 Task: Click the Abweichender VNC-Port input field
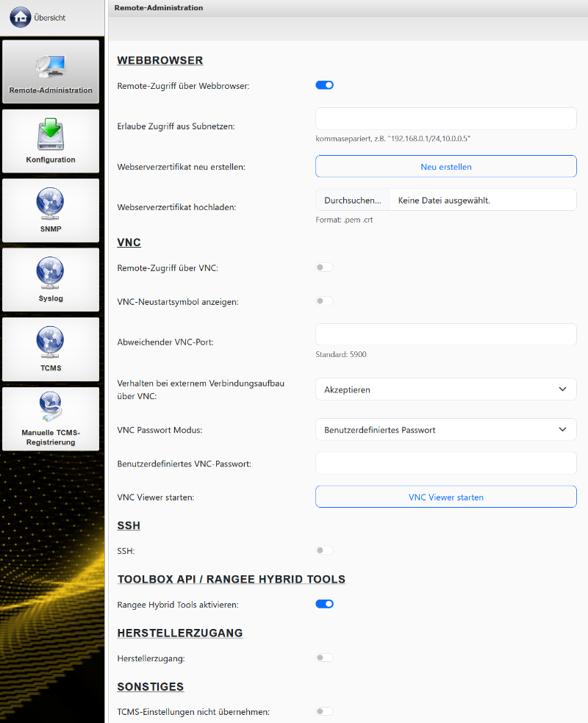coord(445,335)
